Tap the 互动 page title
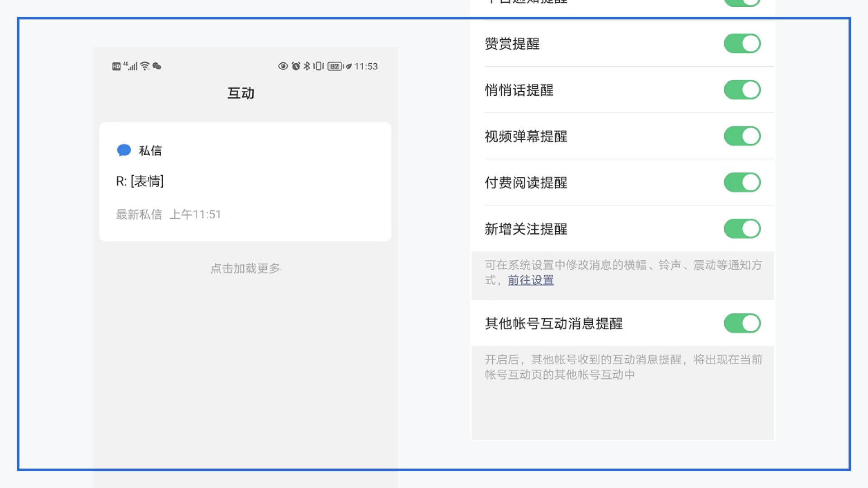 point(241,93)
